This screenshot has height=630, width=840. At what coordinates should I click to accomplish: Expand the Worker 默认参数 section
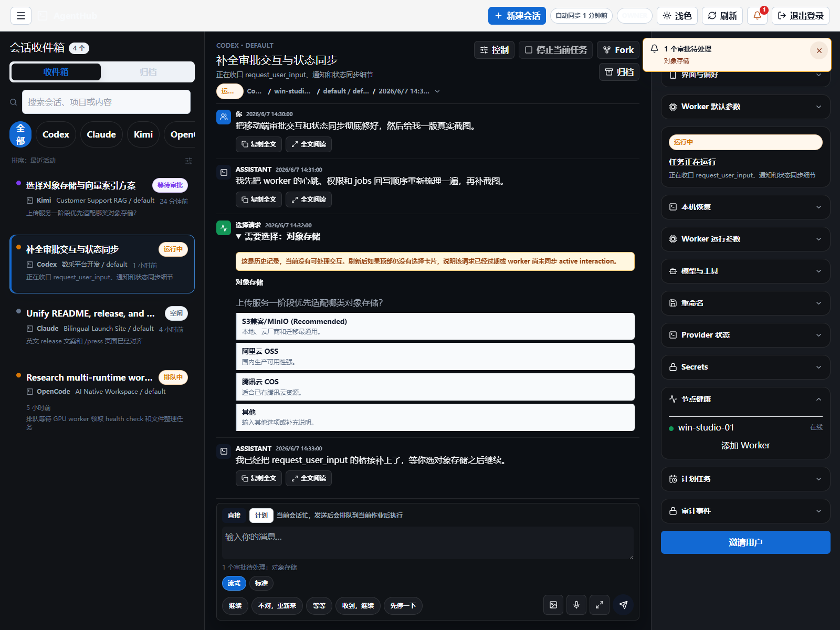click(745, 107)
